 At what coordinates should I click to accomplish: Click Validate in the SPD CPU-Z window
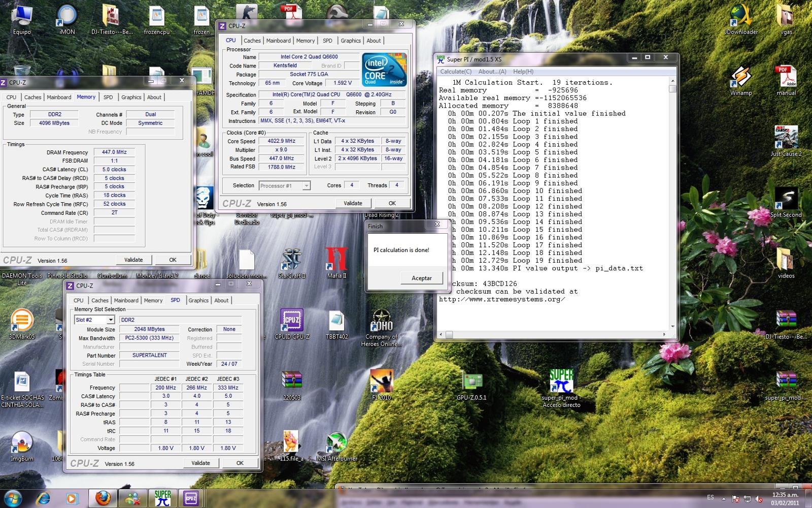[200, 463]
